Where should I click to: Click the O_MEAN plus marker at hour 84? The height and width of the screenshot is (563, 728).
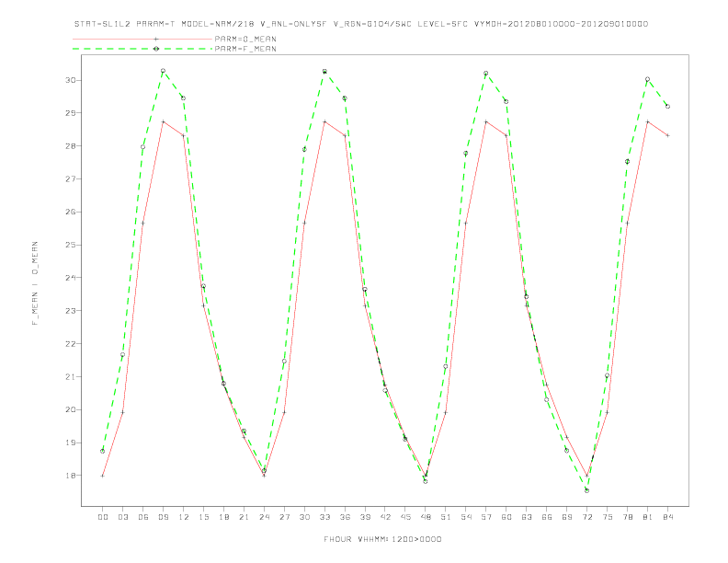[667, 135]
